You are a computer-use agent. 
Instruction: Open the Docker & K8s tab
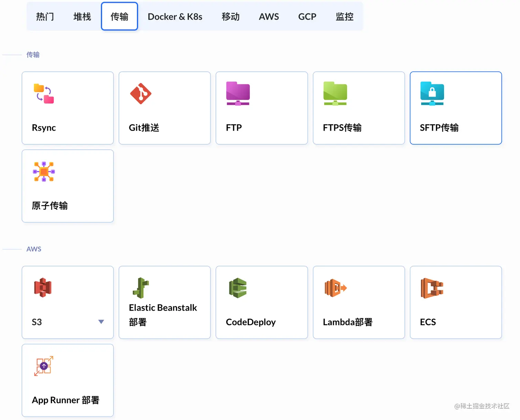click(175, 16)
